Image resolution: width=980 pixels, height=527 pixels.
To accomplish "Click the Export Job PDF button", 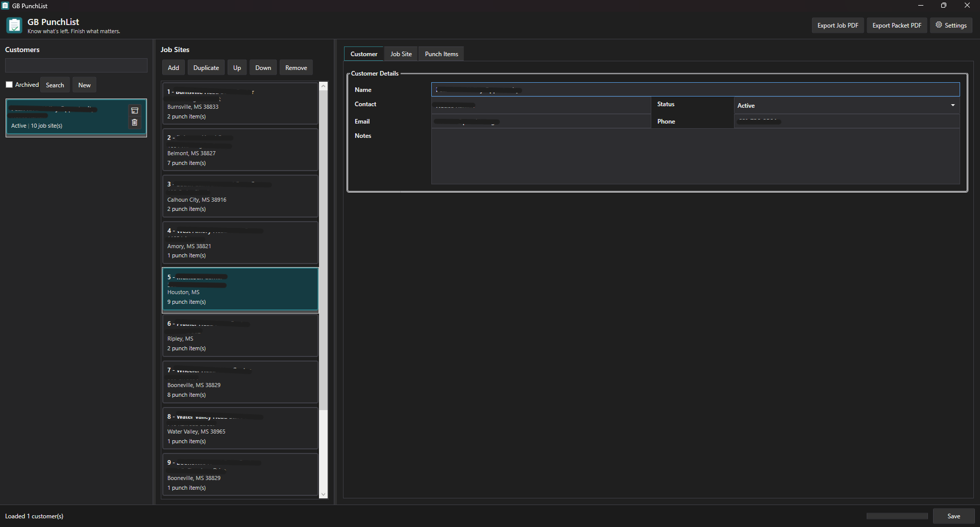I will (x=838, y=26).
